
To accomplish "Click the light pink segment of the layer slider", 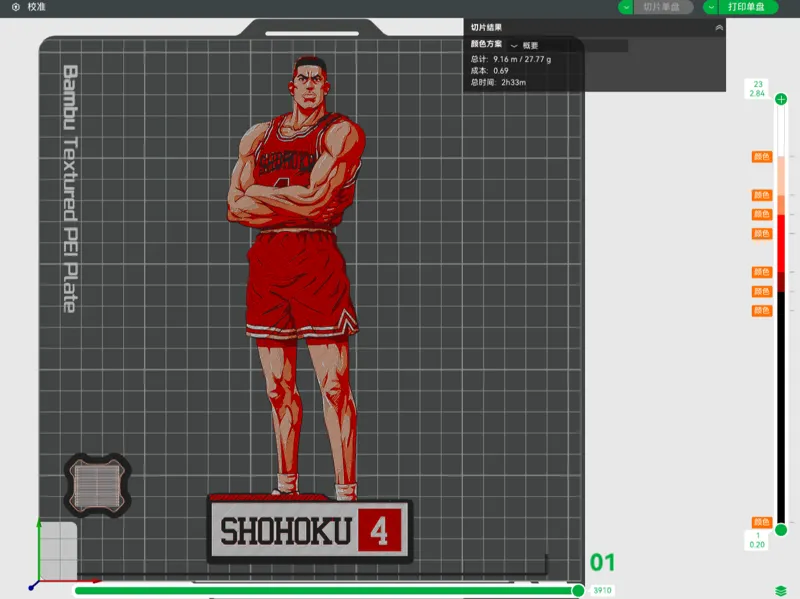I will 781,176.
